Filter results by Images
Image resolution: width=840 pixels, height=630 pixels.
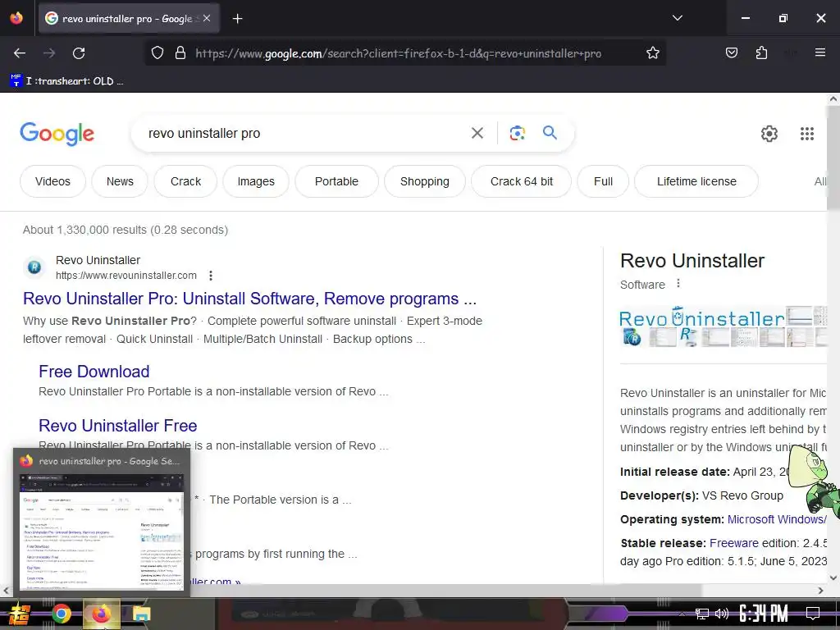[256, 181]
